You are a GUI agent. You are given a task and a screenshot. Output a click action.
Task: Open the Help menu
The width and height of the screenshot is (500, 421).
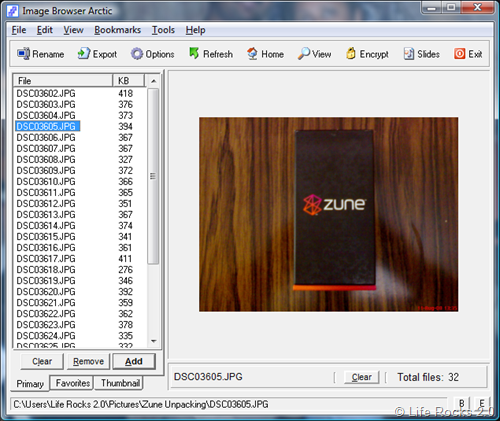tap(195, 30)
